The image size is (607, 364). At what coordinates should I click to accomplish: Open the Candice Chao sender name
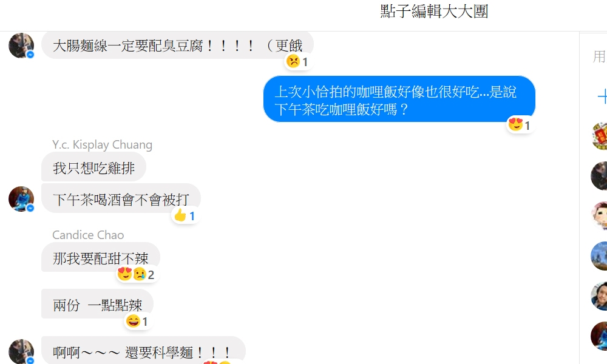tap(88, 235)
